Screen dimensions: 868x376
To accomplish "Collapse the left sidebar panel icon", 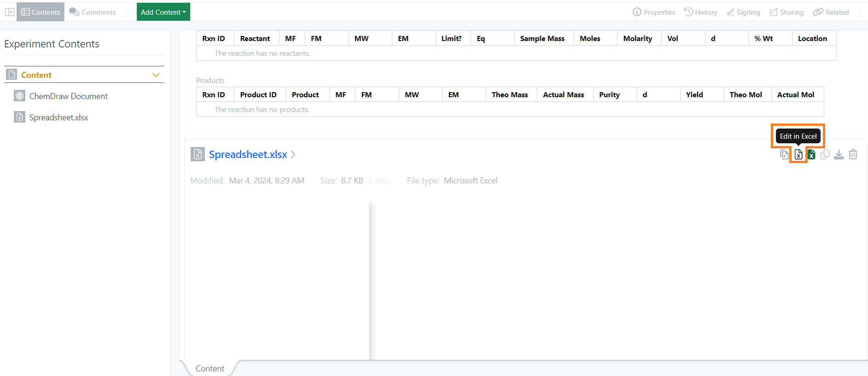I will click(x=9, y=12).
